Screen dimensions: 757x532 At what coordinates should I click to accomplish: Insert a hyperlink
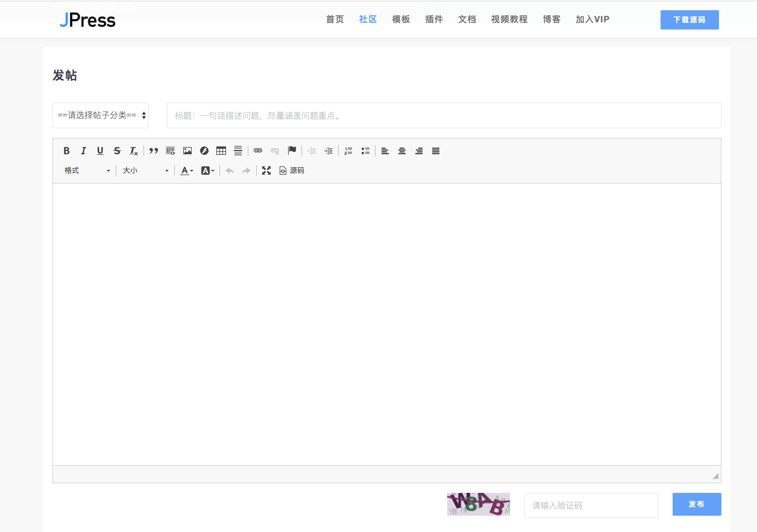pyautogui.click(x=258, y=151)
